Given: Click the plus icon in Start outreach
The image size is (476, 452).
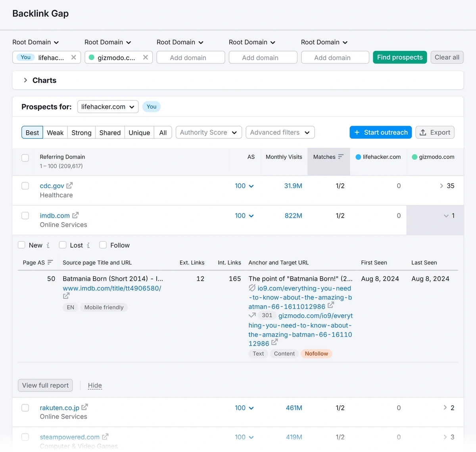Looking at the screenshot, I should pos(357,132).
